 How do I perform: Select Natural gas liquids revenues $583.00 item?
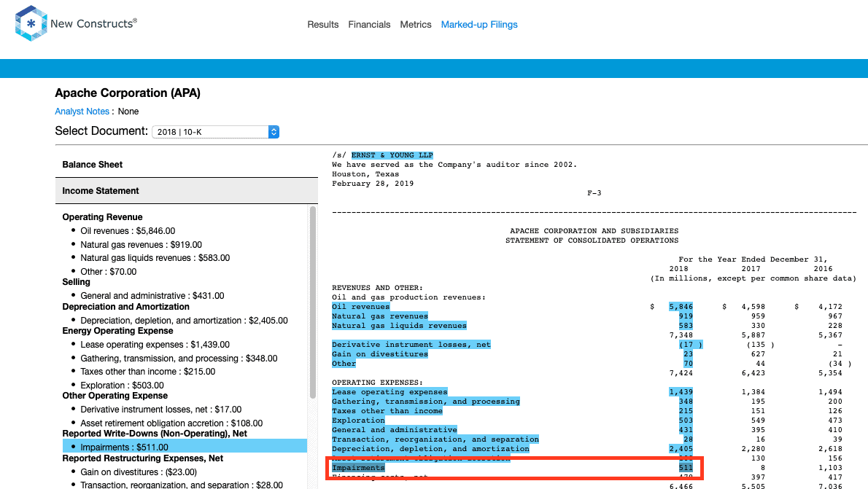coord(155,258)
